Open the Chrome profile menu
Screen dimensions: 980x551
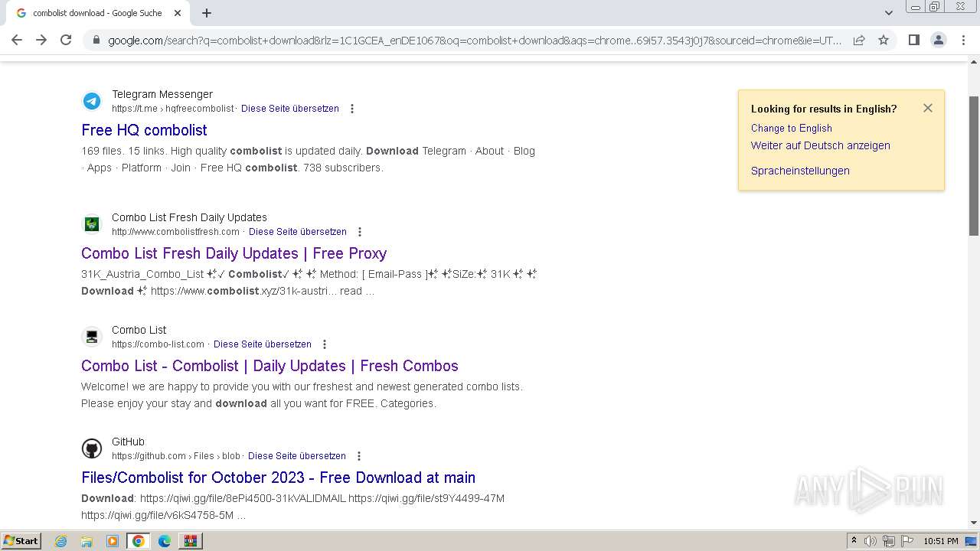(938, 40)
